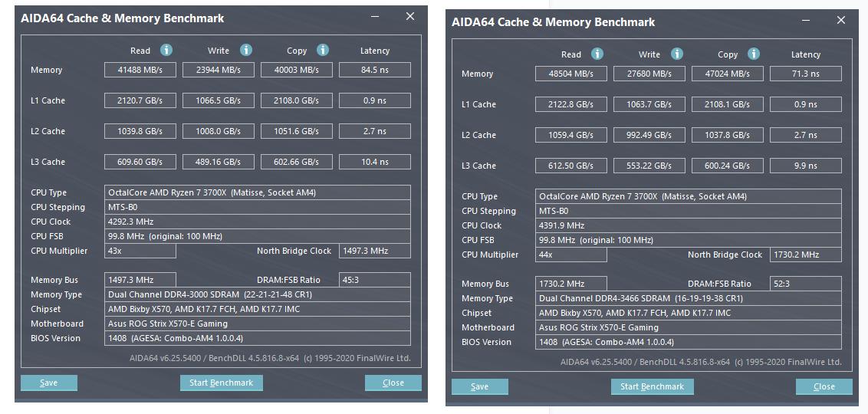Click Copy info icon in right window
The width and height of the screenshot is (868, 414).
click(754, 54)
